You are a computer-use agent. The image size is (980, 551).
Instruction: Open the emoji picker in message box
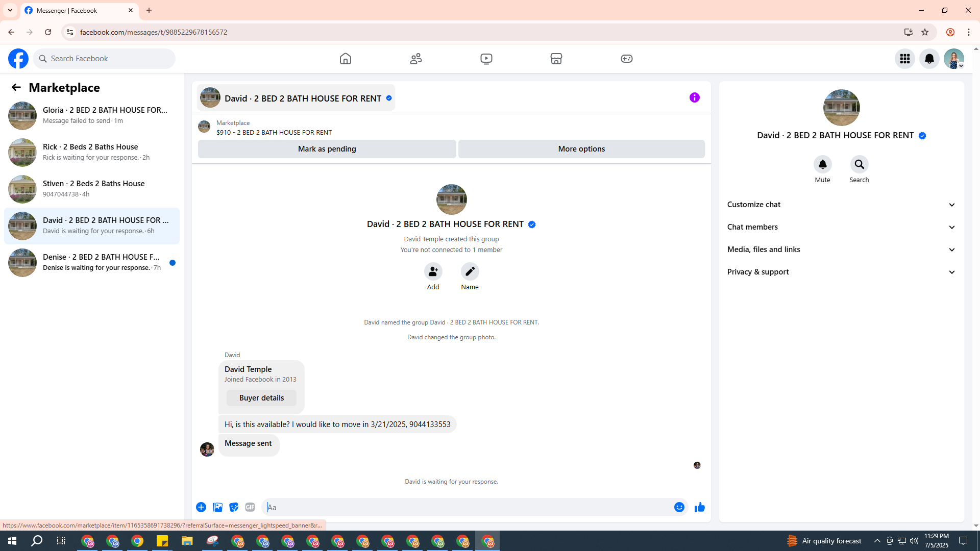pos(679,507)
